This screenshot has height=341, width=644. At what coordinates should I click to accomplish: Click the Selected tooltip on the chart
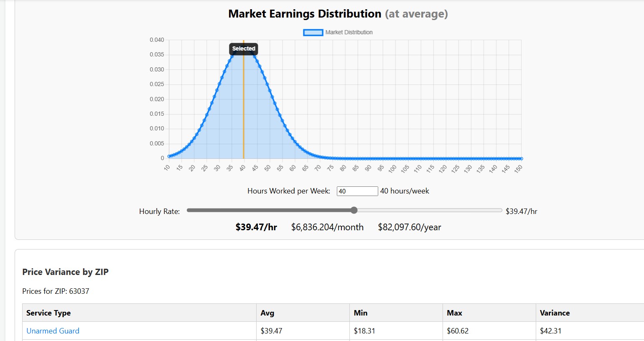[x=244, y=49]
